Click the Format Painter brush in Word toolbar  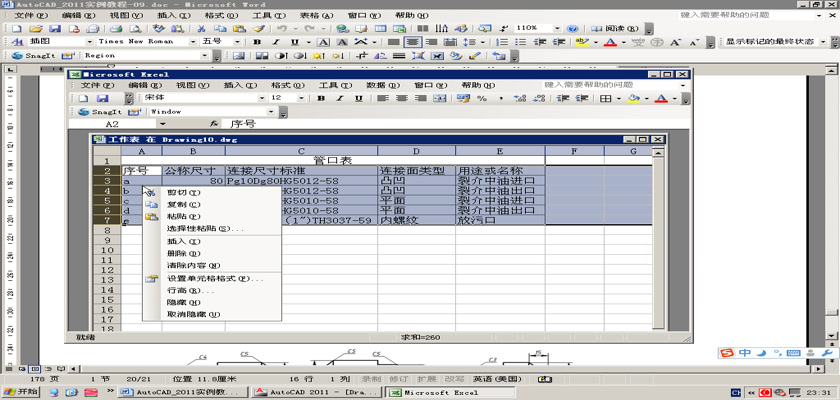(258, 28)
